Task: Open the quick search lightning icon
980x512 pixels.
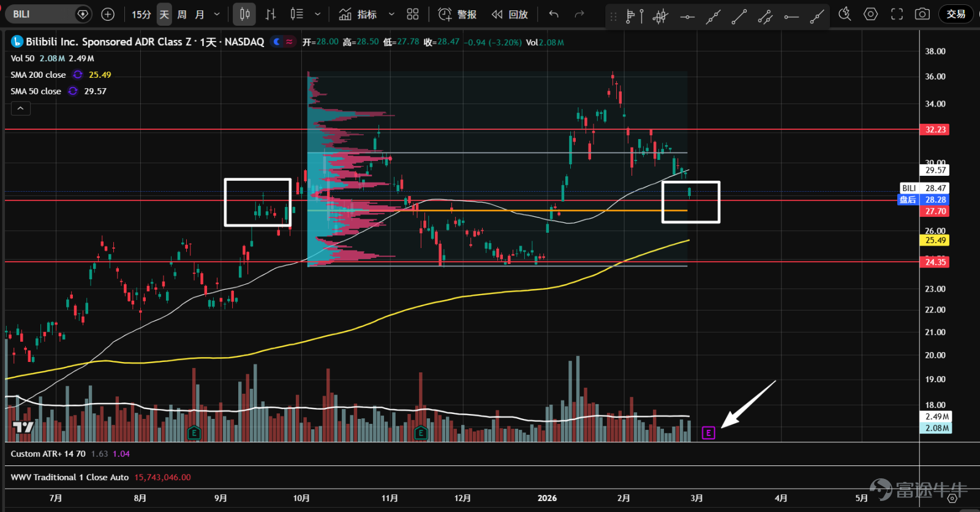Action: click(x=845, y=14)
